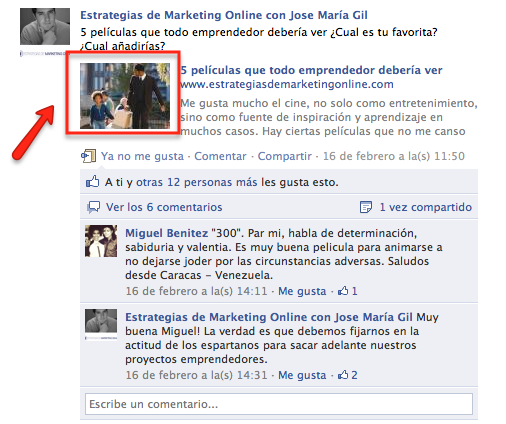Like Miguel Benitez's comment via Me gusta

(302, 291)
